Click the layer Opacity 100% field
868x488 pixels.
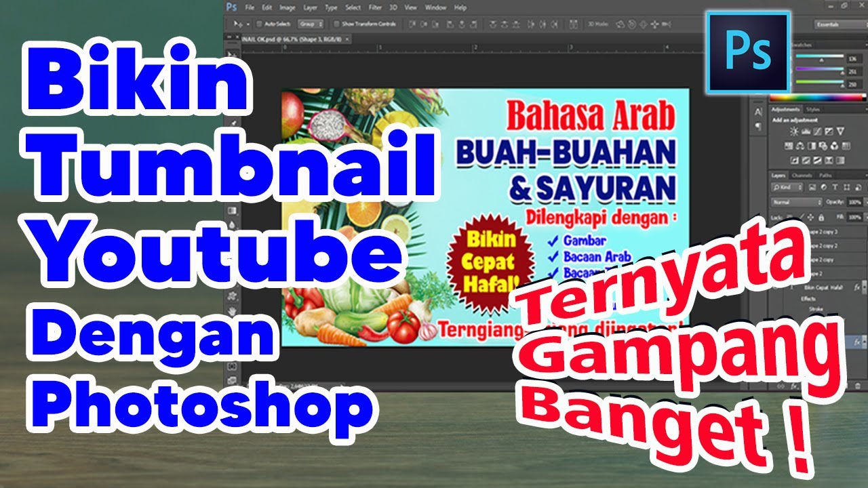855,202
